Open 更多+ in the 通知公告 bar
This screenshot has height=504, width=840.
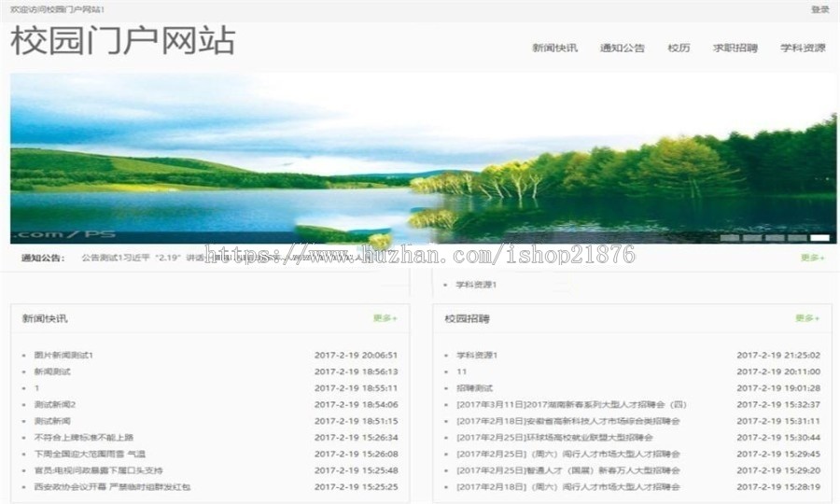pos(812,258)
